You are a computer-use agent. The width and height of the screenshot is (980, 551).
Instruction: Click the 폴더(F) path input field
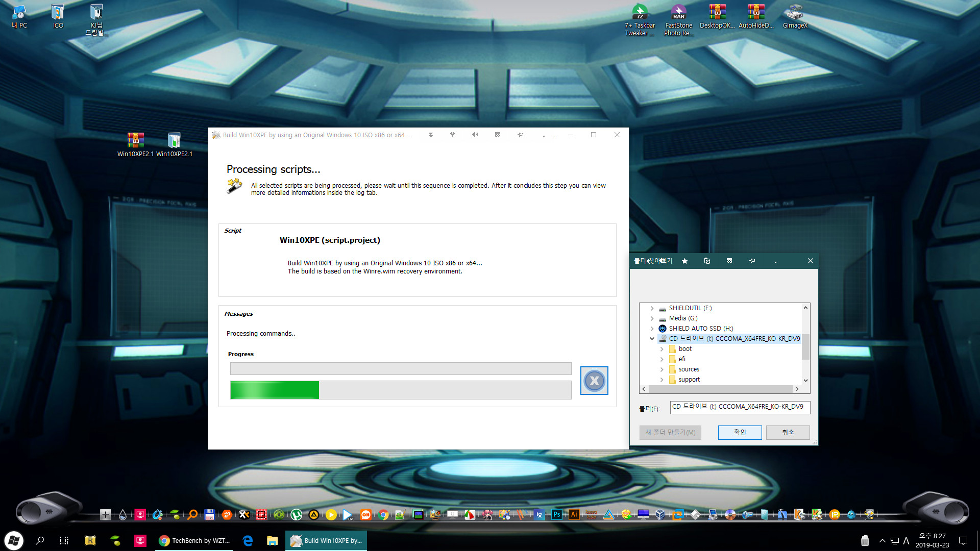click(740, 407)
